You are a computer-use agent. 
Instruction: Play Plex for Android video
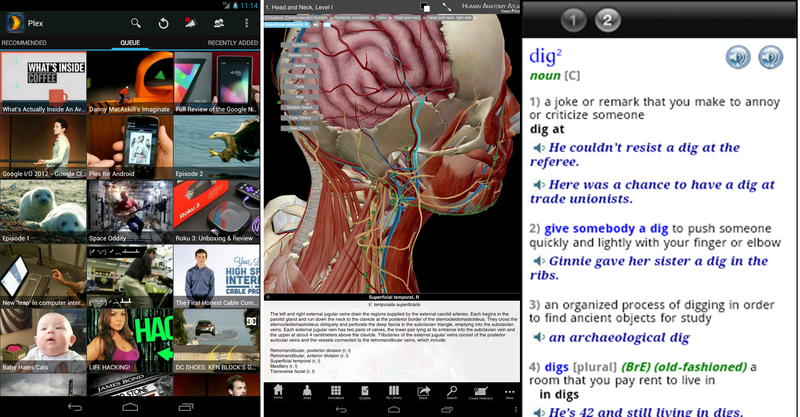tap(130, 147)
